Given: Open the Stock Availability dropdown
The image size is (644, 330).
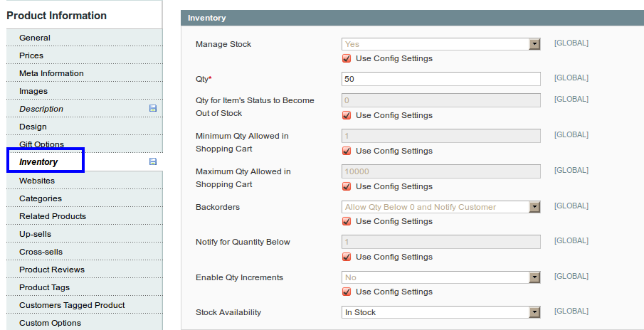Looking at the screenshot, I should 440,312.
